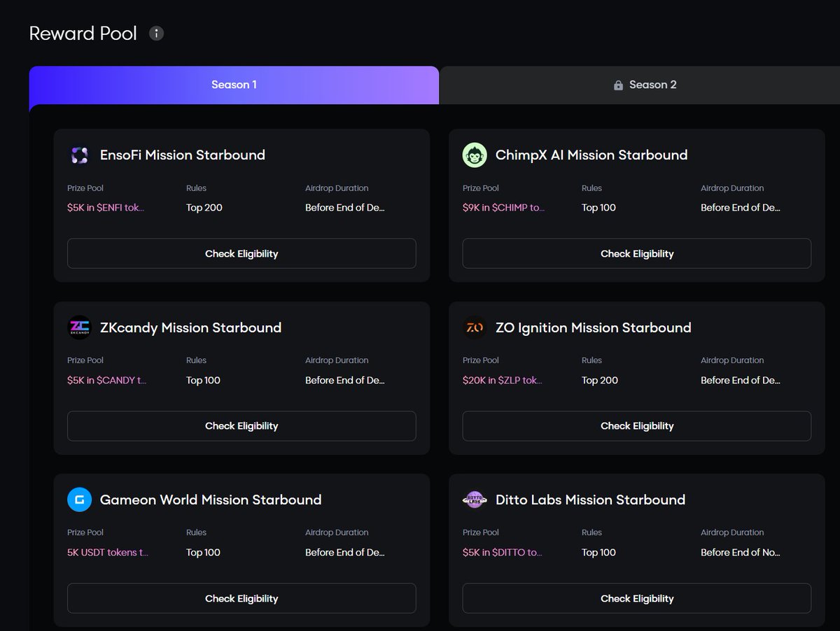Screen dimensions: 840x631
Task: Click the Ditto Labs logo
Action: [x=475, y=500]
